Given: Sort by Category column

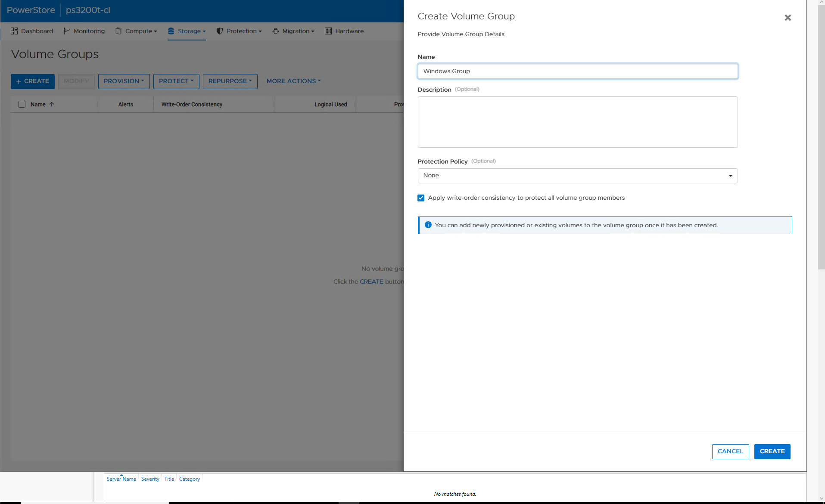Looking at the screenshot, I should tap(190, 479).
